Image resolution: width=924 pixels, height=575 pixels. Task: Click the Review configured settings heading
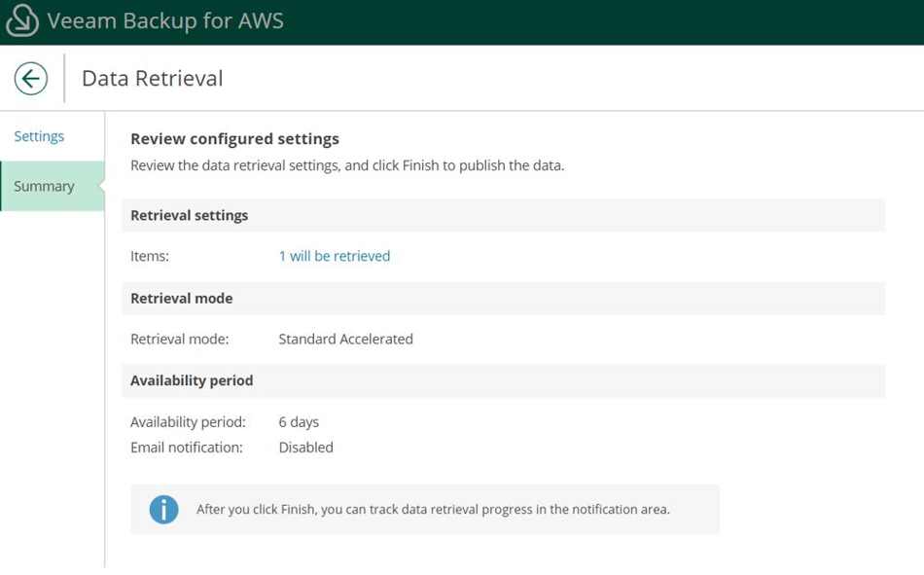tap(234, 138)
